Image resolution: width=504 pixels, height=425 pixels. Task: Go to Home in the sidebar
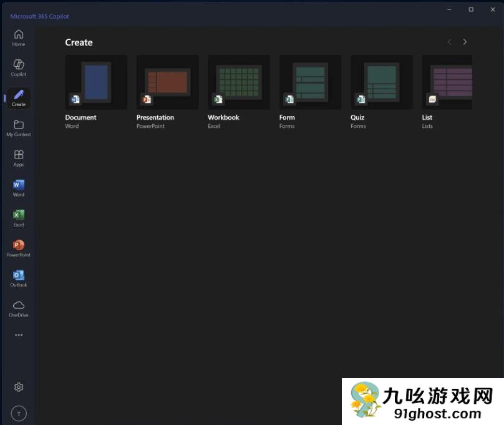pyautogui.click(x=18, y=37)
